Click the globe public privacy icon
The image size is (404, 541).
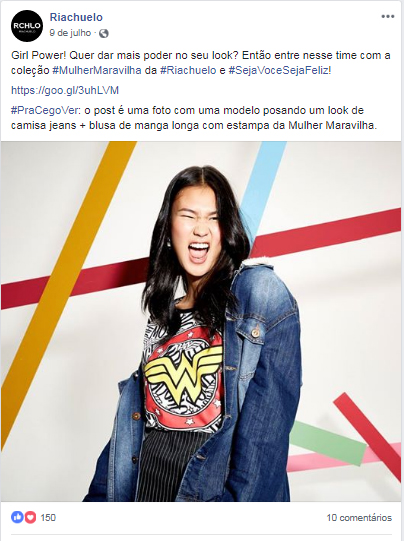click(x=104, y=33)
